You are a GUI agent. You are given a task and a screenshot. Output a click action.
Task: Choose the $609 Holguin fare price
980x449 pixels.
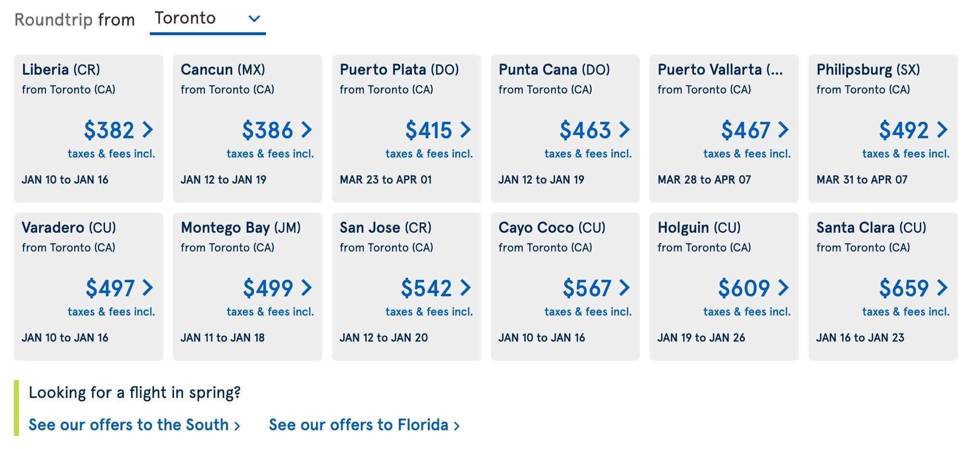pos(743,288)
